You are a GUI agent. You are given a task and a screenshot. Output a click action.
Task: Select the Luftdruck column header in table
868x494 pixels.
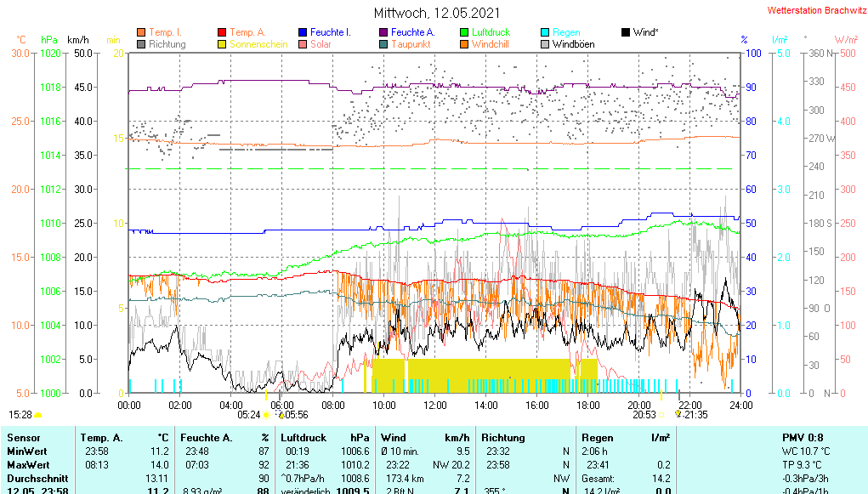pos(306,437)
